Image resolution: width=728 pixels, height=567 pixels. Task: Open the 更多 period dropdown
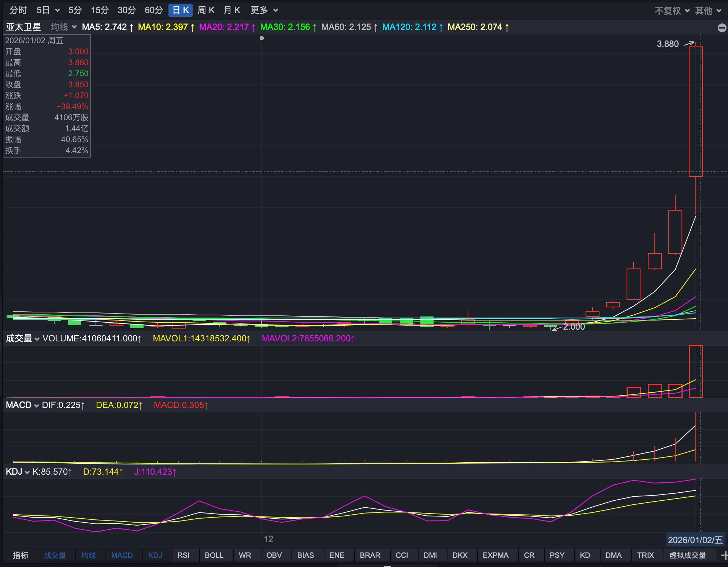click(264, 10)
